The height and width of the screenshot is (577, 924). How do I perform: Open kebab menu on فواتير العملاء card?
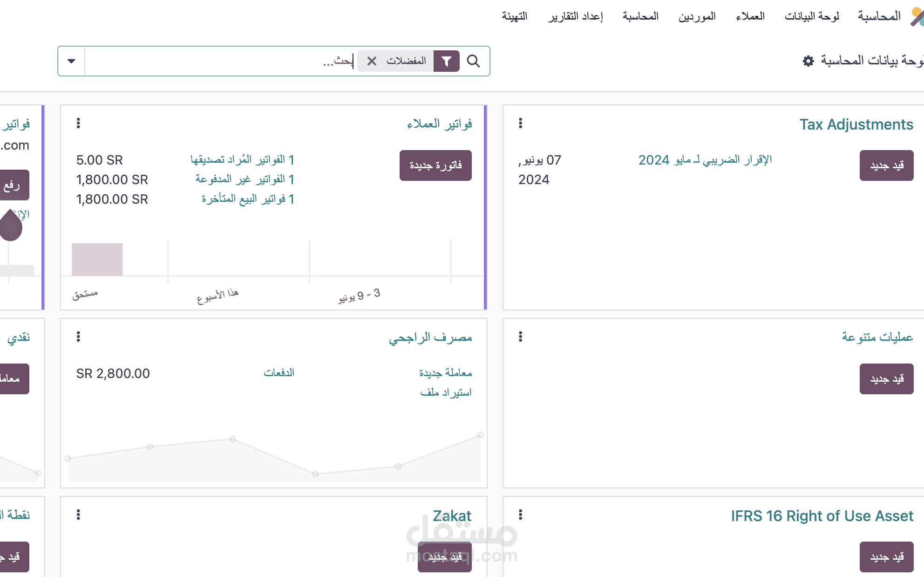pyautogui.click(x=78, y=124)
